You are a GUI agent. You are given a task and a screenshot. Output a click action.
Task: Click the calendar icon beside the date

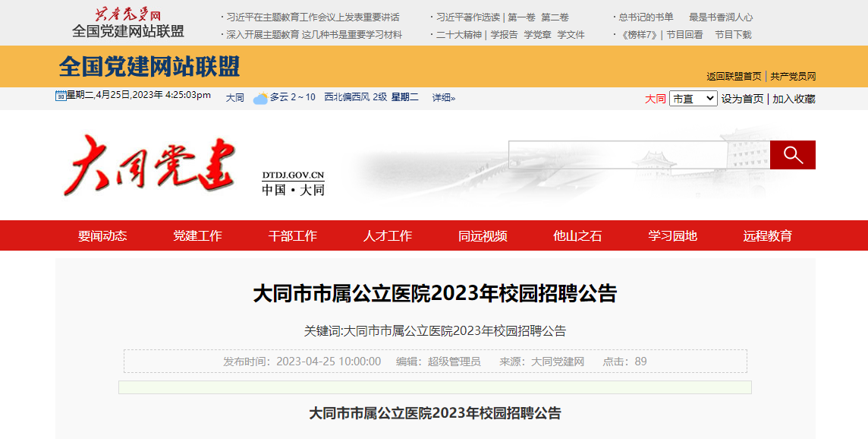[x=61, y=96]
